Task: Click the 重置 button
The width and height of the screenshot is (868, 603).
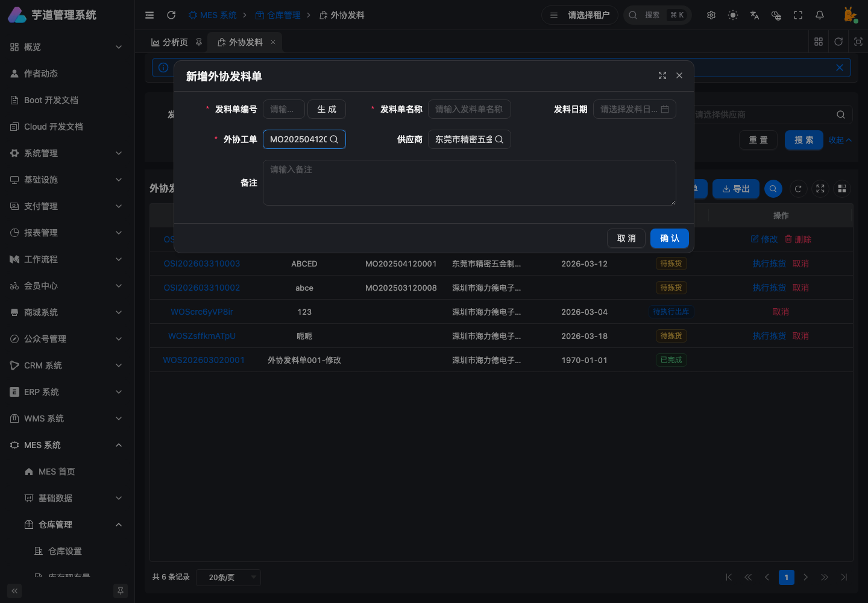Action: pyautogui.click(x=758, y=140)
